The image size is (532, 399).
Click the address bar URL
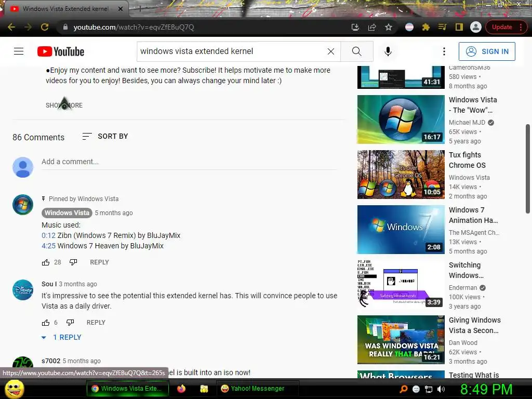[134, 27]
